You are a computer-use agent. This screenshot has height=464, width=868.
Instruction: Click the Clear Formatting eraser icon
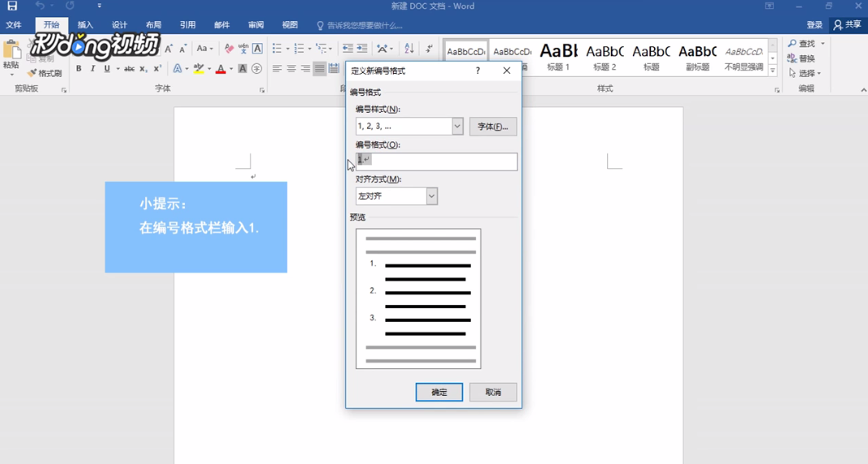229,49
